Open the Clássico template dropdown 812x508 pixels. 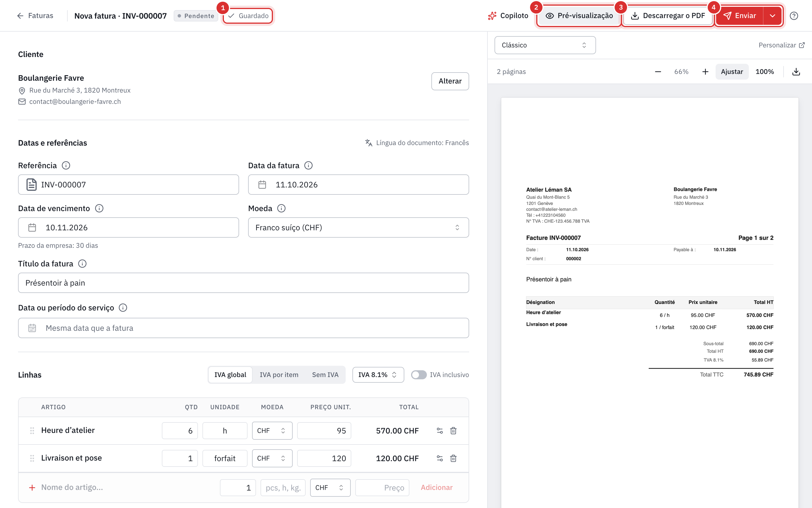(545, 45)
